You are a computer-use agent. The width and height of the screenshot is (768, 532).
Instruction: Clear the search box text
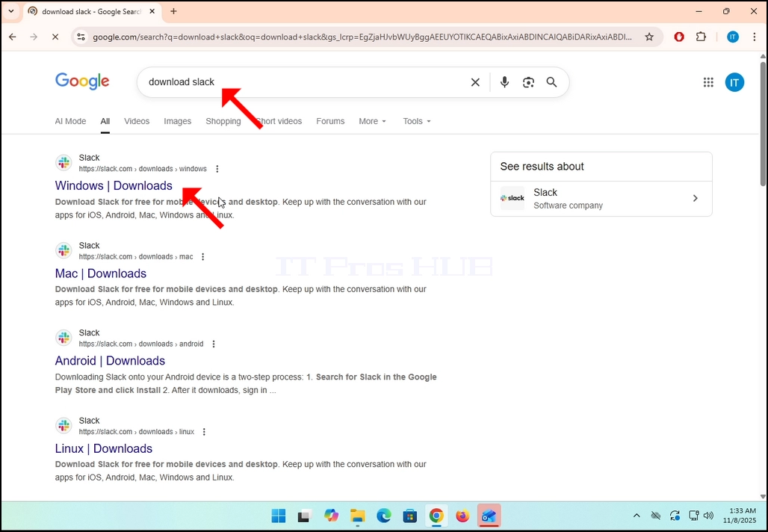click(x=475, y=82)
